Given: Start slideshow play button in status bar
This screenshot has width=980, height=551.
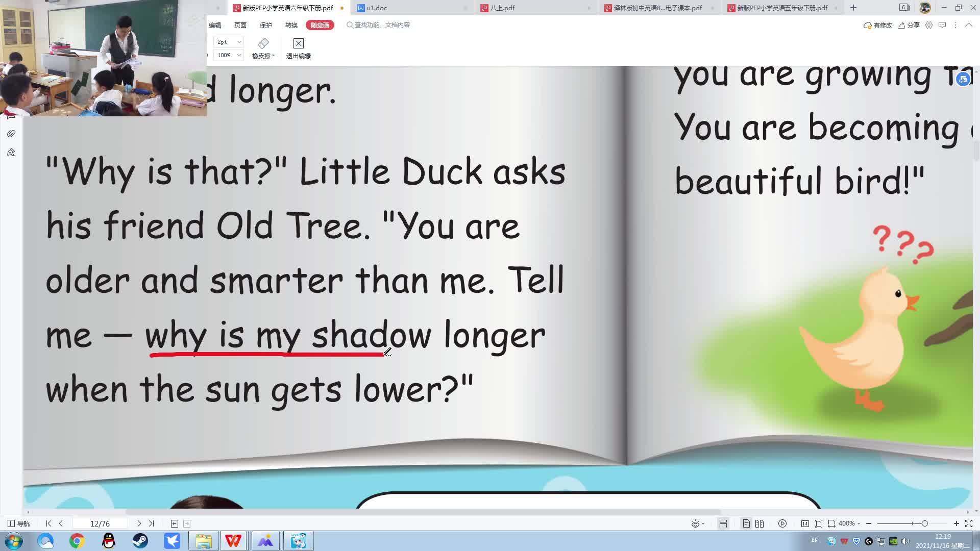Looking at the screenshot, I should 782,523.
